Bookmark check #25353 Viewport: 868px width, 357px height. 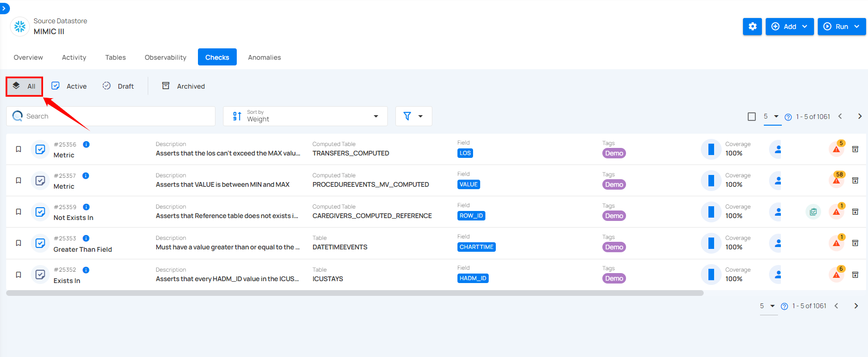(18, 243)
